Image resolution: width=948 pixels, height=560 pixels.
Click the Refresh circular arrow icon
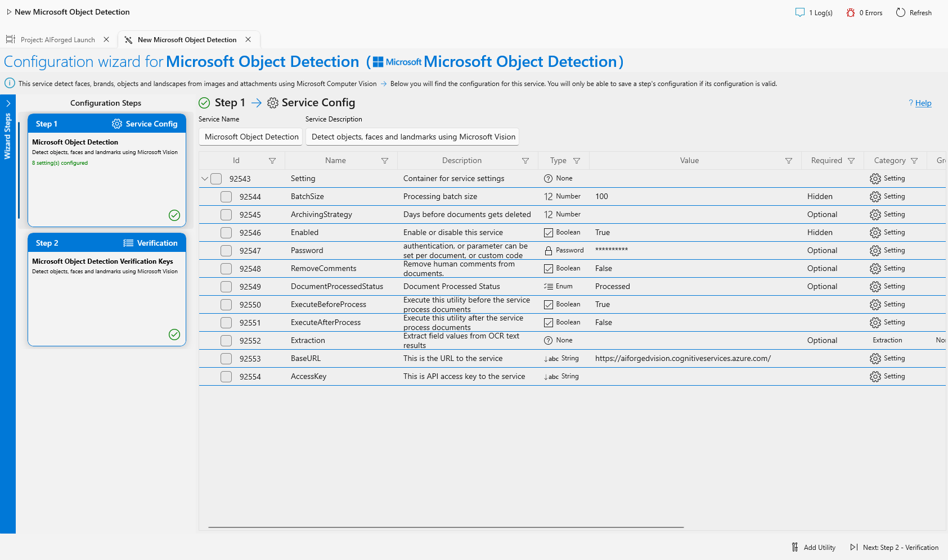tap(901, 12)
